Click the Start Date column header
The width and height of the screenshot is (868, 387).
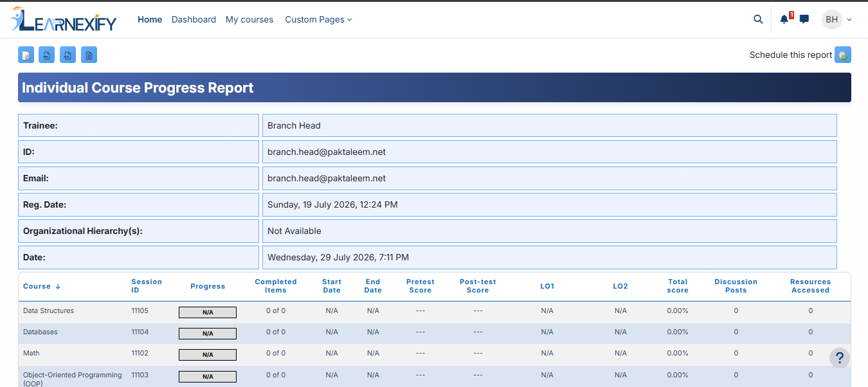(x=332, y=286)
